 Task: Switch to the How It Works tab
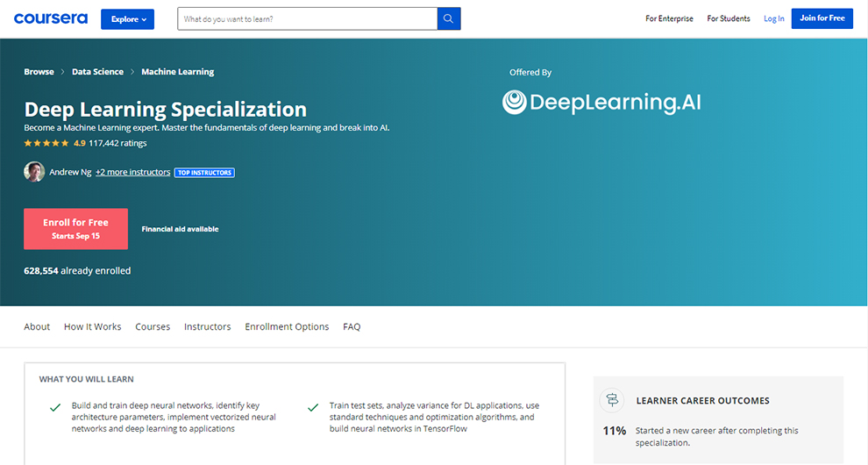click(92, 326)
